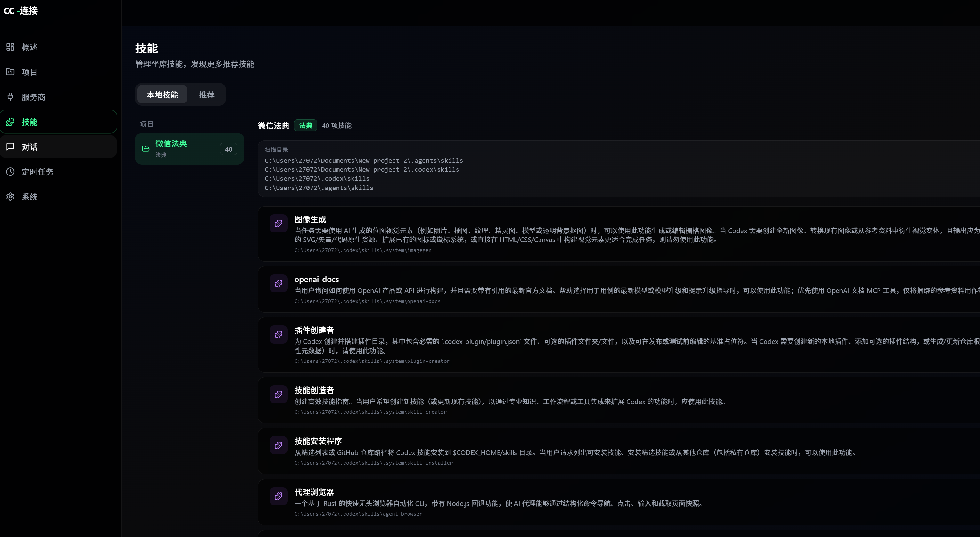Viewport: 980px width, 537px height.
Task: Click the 定时任务 clock icon
Action: [10, 172]
